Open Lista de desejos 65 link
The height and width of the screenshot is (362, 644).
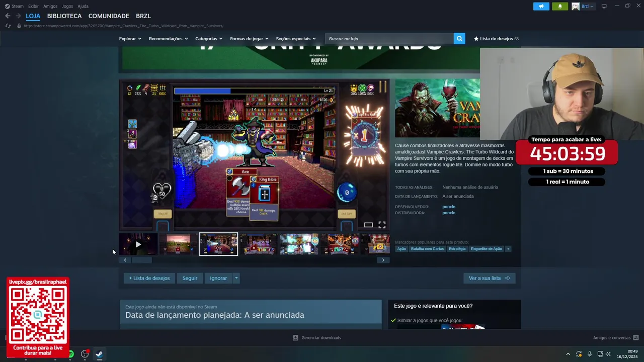point(496,39)
